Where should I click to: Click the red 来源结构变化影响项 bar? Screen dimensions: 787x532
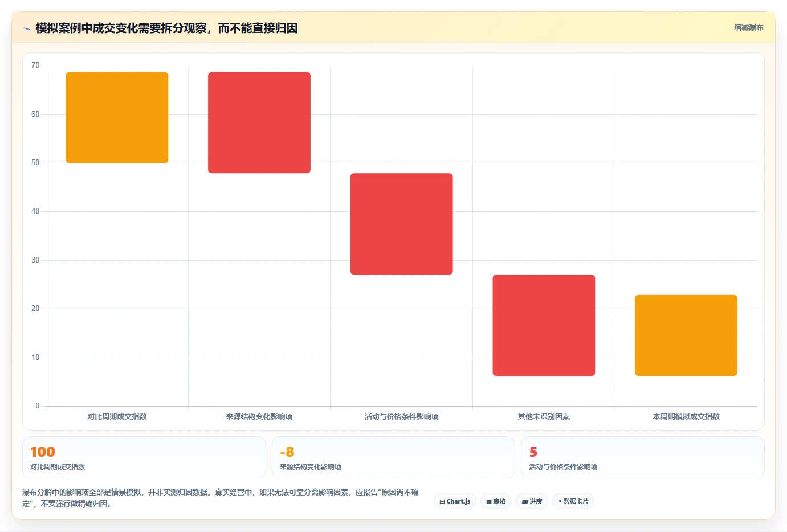(x=259, y=122)
